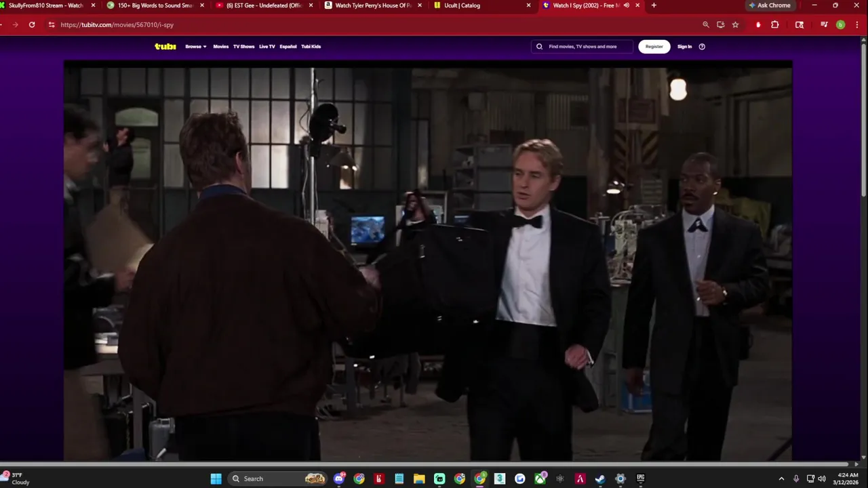
Task: Open the Windows Start menu
Action: 216,479
